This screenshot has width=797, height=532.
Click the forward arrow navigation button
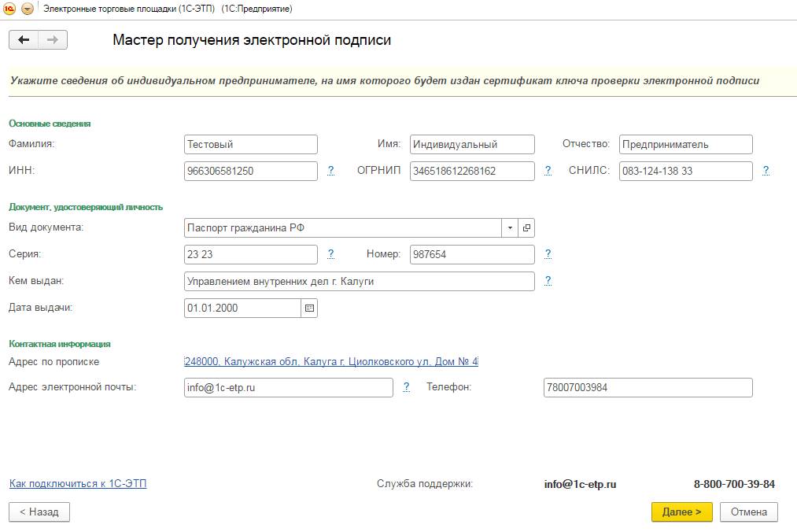coord(53,40)
